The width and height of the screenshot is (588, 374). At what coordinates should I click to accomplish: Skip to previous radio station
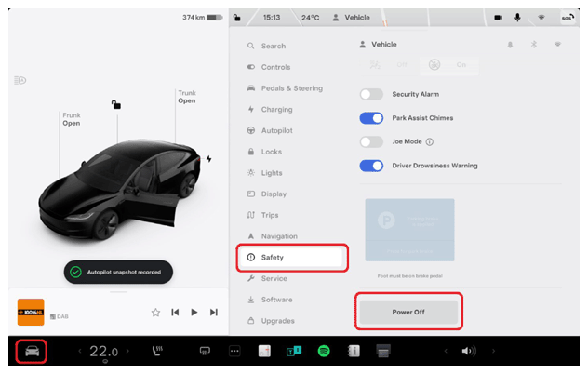(175, 312)
